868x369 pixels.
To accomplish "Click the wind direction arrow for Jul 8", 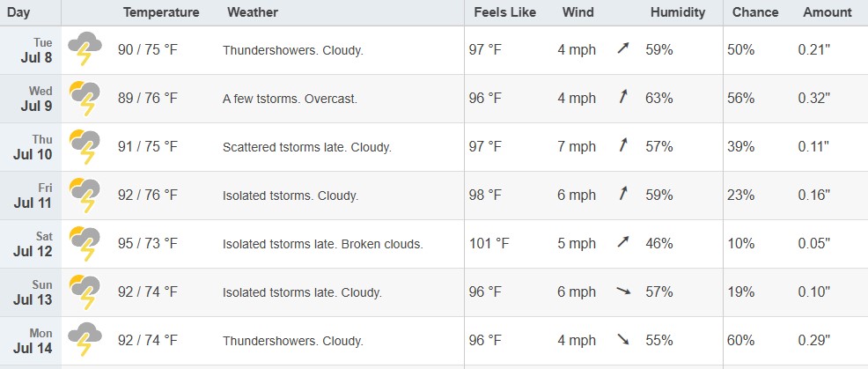I will coord(623,49).
